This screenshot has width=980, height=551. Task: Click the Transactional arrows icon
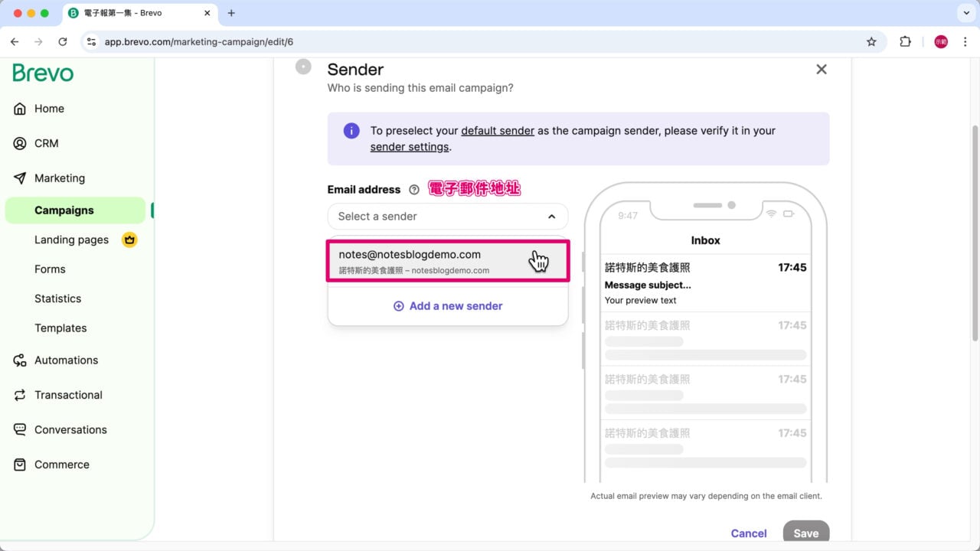coord(20,395)
